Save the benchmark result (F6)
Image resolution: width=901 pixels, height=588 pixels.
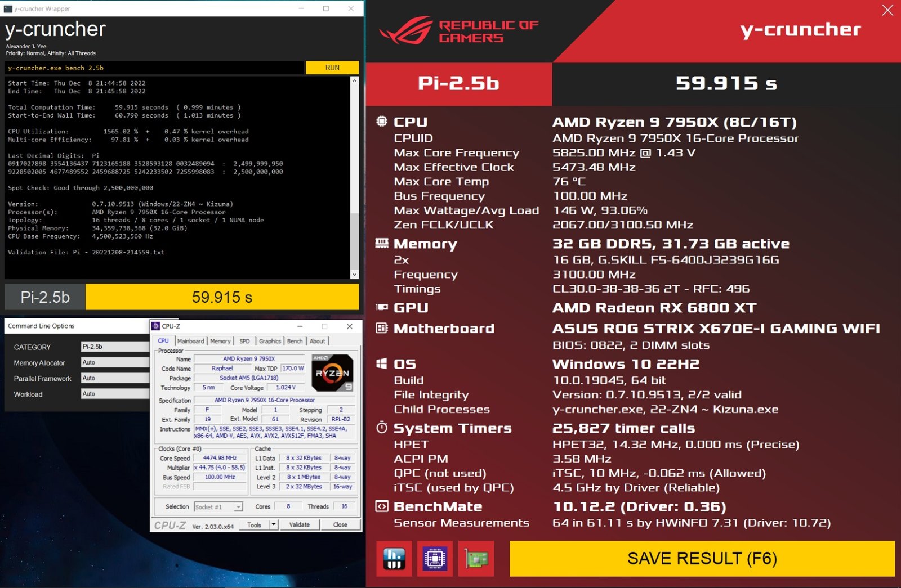702,559
